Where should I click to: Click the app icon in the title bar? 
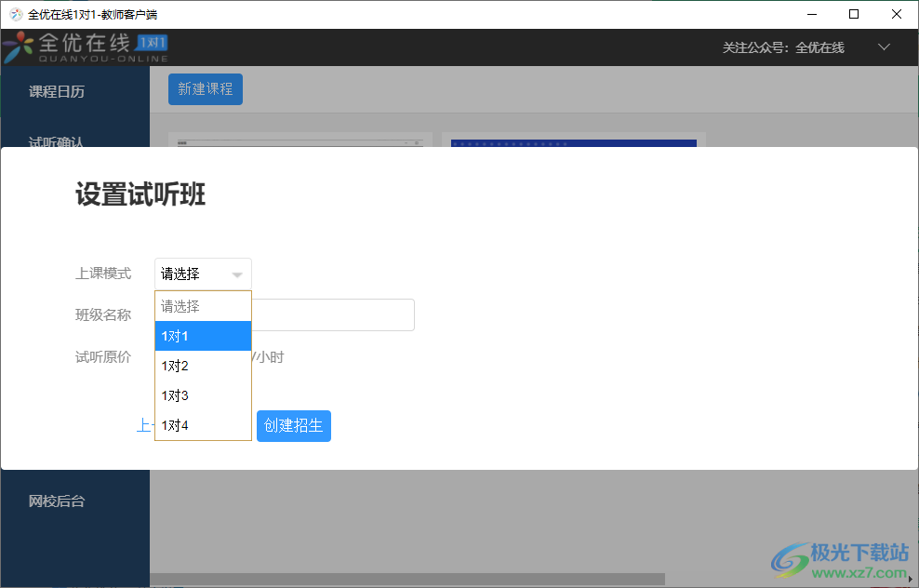(13, 14)
